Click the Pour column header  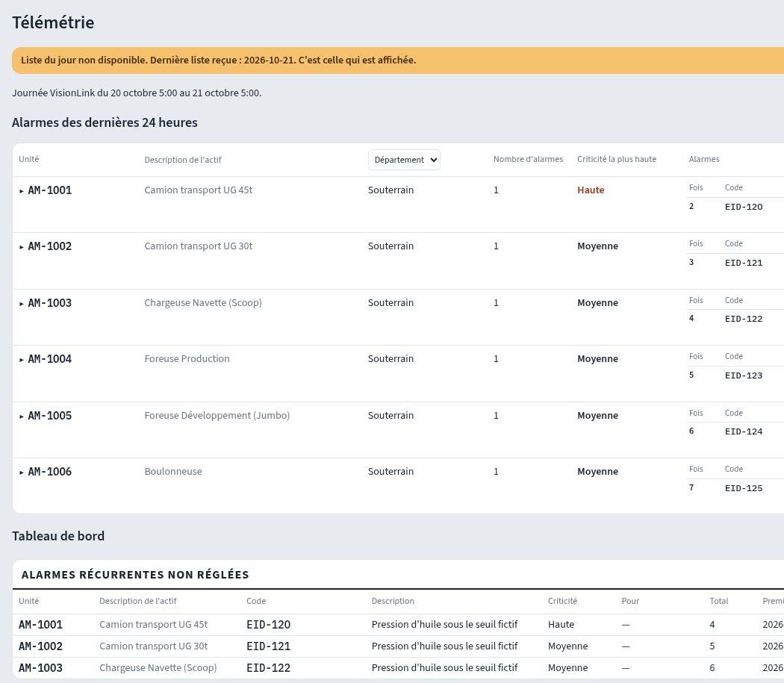coord(630,601)
